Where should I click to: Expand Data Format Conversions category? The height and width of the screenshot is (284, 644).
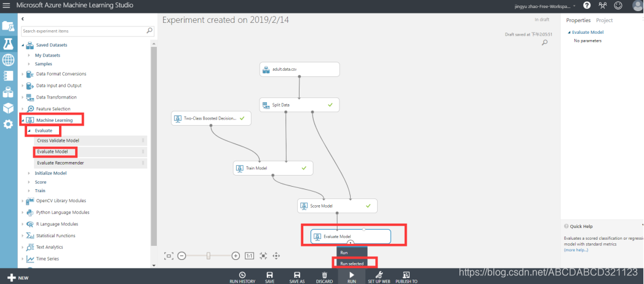[x=23, y=74]
